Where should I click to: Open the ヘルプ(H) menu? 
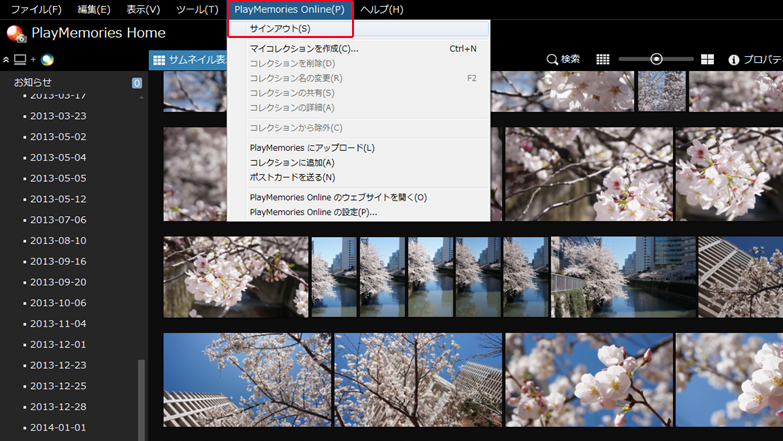[x=382, y=10]
